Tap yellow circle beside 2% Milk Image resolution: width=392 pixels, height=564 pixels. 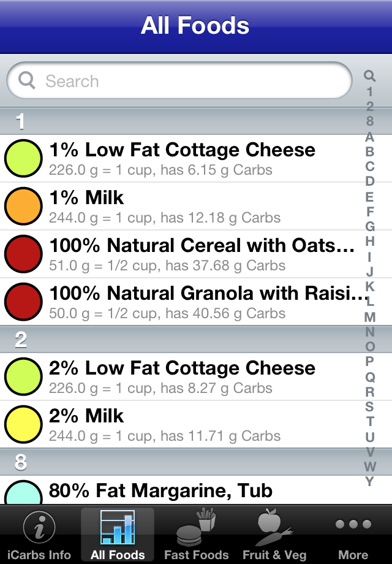[x=23, y=424]
